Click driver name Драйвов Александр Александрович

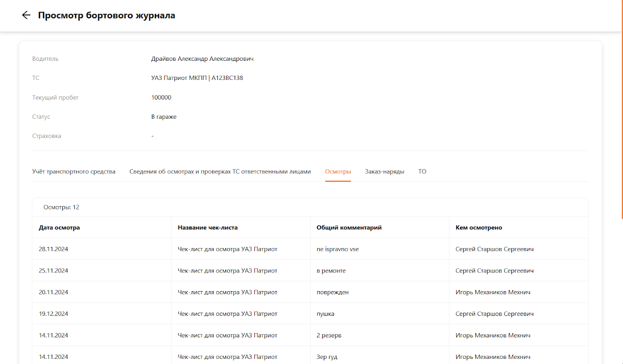[x=202, y=59]
